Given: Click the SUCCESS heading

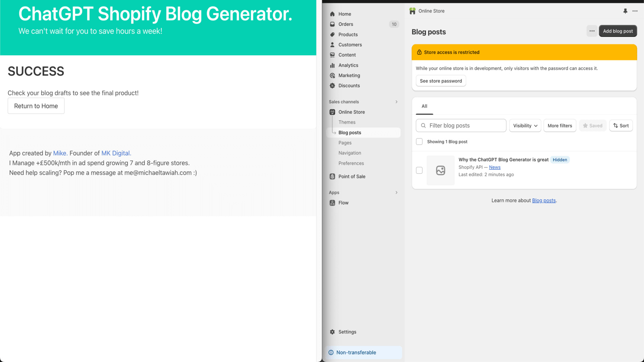Looking at the screenshot, I should [x=36, y=71].
